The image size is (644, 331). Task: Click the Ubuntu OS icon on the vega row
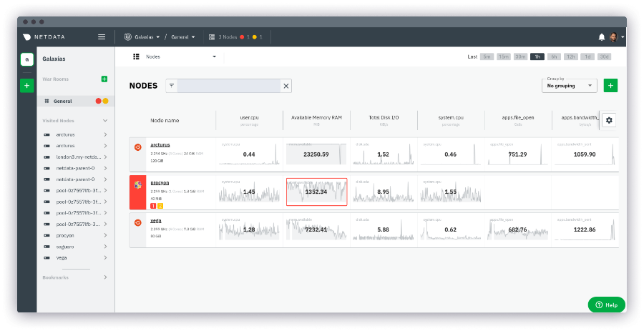(137, 222)
